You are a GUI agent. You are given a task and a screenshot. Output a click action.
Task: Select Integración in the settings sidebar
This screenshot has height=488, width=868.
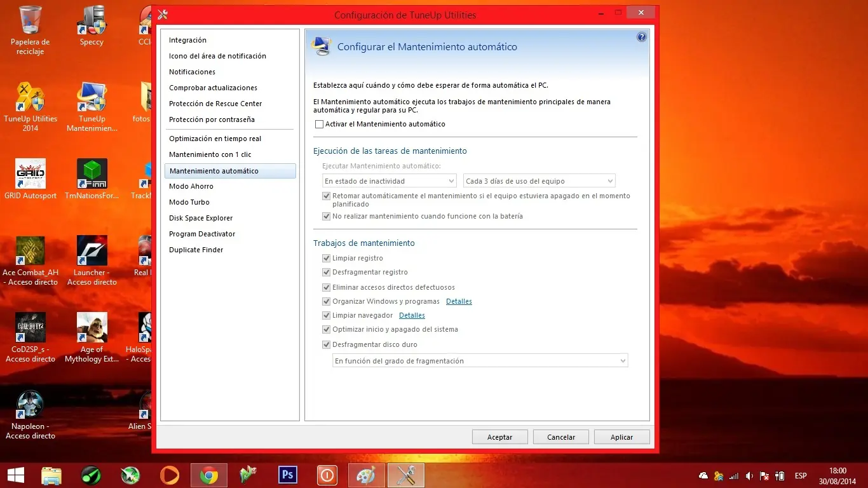coord(187,41)
